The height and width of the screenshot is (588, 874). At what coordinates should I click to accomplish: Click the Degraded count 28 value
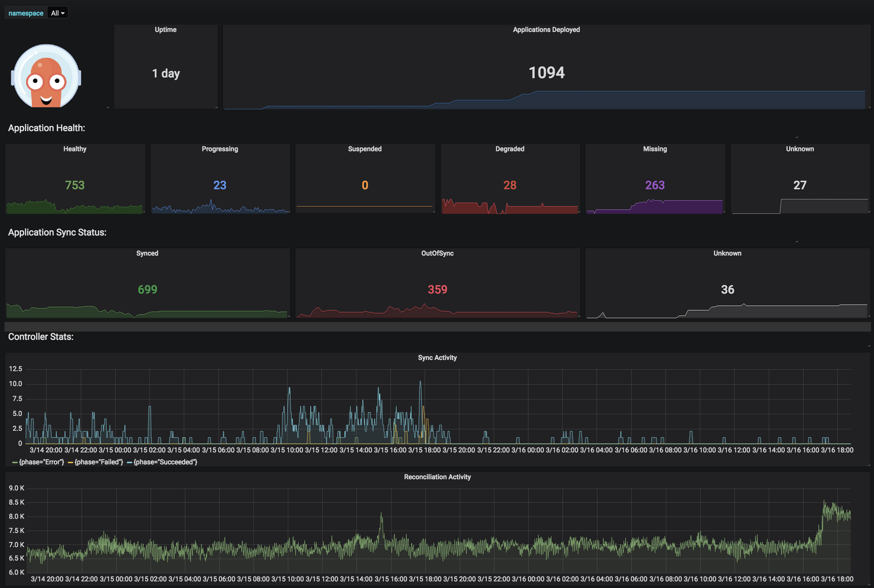click(510, 185)
